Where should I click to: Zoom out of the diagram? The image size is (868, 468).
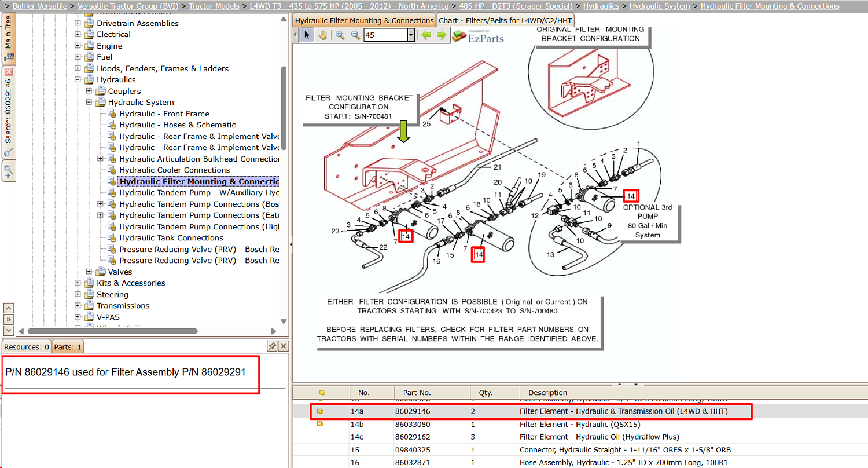355,35
